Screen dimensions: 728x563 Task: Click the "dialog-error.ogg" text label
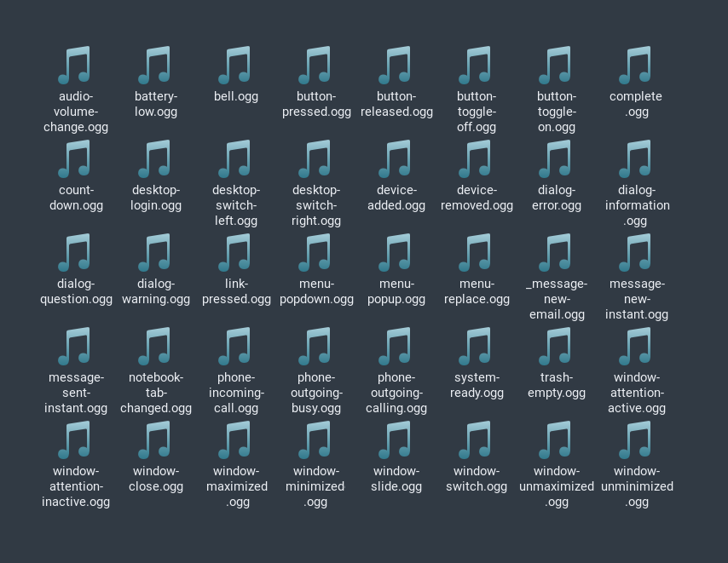click(x=556, y=198)
